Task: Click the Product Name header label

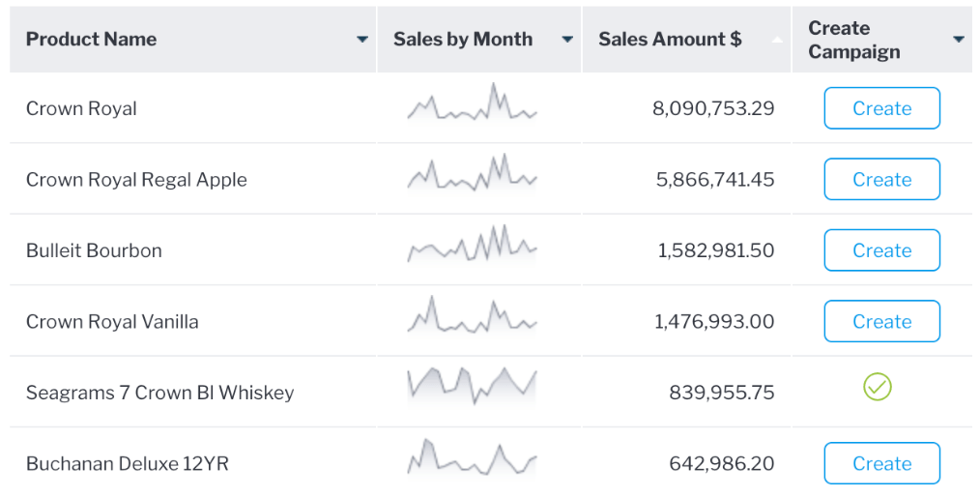Action: point(91,40)
